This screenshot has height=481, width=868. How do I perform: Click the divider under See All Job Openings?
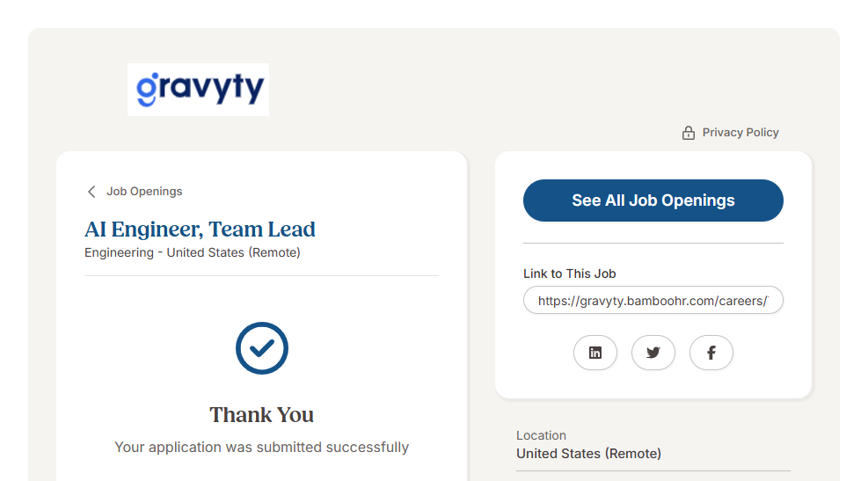tap(653, 243)
